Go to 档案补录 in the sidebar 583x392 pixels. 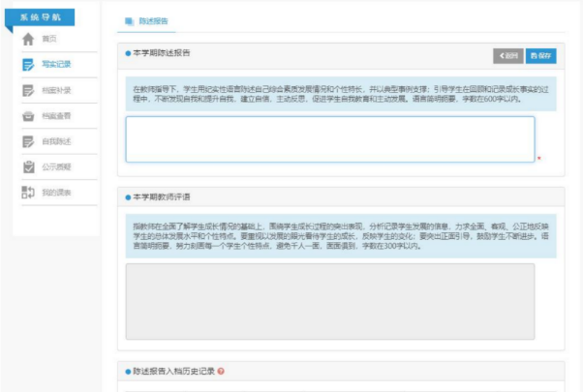point(56,90)
